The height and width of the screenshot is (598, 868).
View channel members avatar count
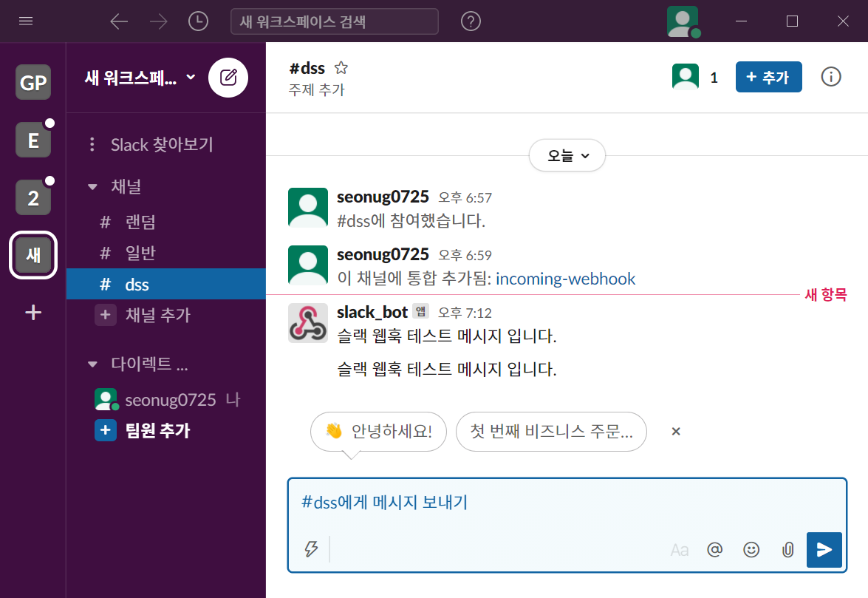[x=695, y=77]
